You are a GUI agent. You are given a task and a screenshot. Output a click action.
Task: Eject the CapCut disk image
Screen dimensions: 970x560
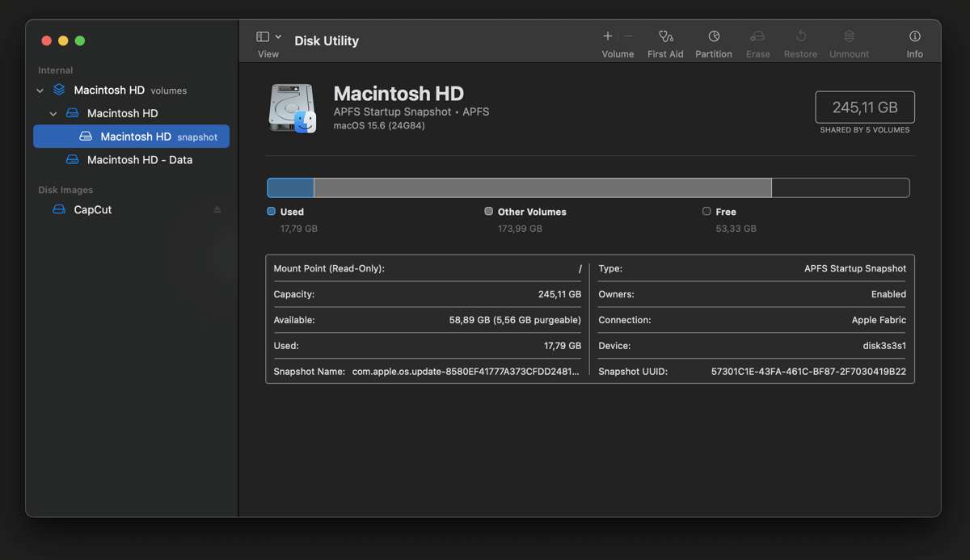[x=217, y=209]
